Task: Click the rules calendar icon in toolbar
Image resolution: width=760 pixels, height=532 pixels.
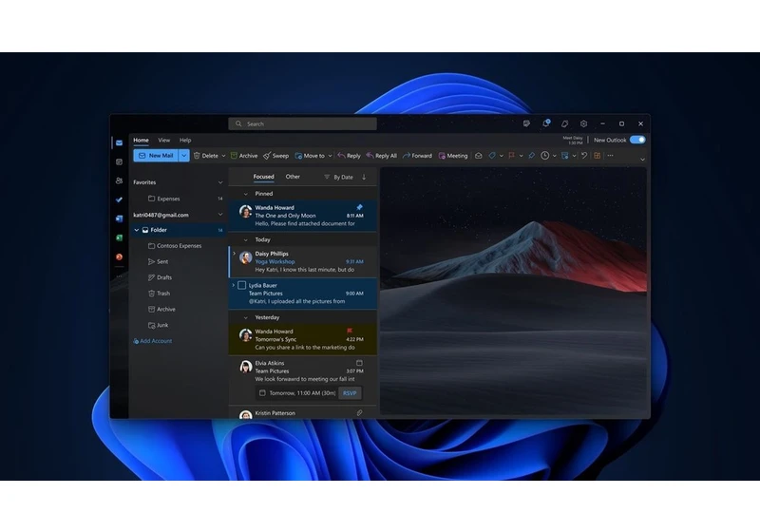Action: [x=564, y=156]
